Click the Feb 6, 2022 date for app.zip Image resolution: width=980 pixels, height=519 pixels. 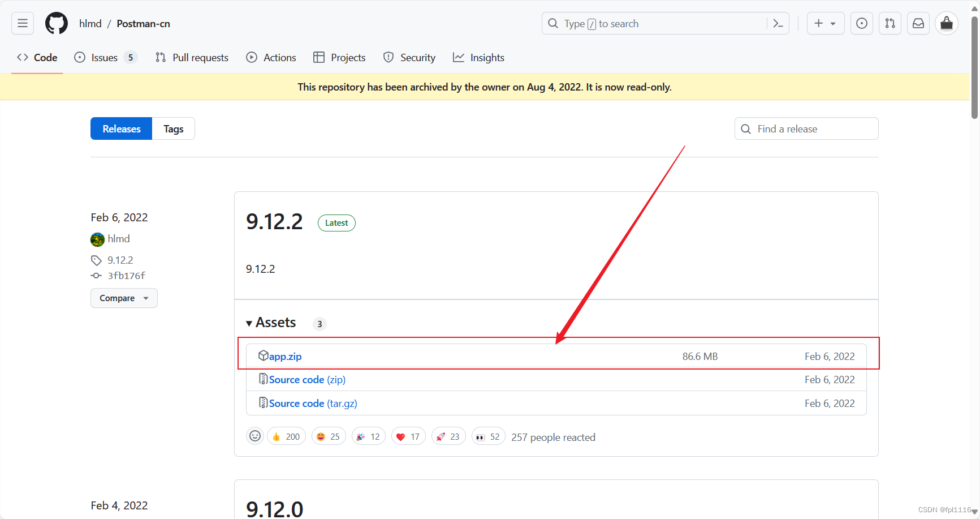tap(830, 357)
